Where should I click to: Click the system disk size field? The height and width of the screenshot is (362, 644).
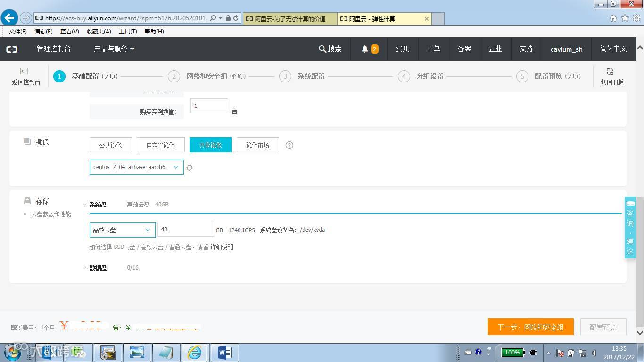pos(186,230)
